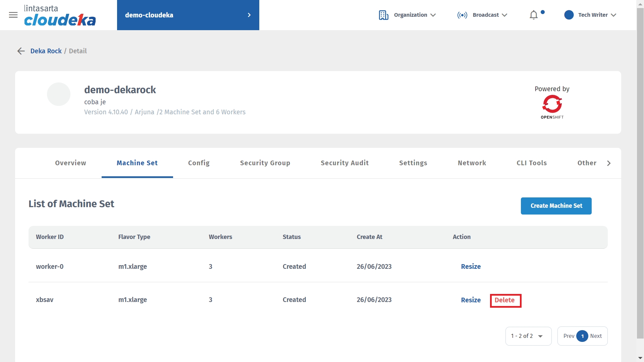Go to the Deka Rock breadcrumb
Screen dimensions: 644x362
(x=46, y=51)
